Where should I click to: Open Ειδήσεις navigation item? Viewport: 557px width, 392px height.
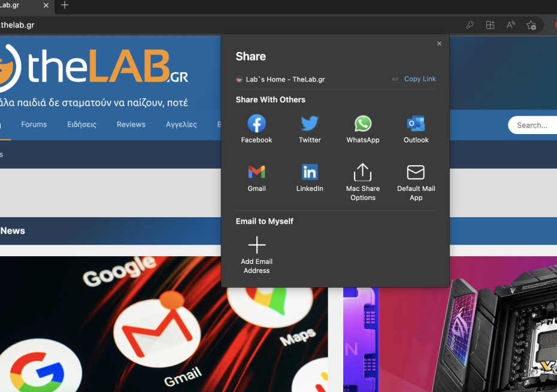pyautogui.click(x=81, y=124)
